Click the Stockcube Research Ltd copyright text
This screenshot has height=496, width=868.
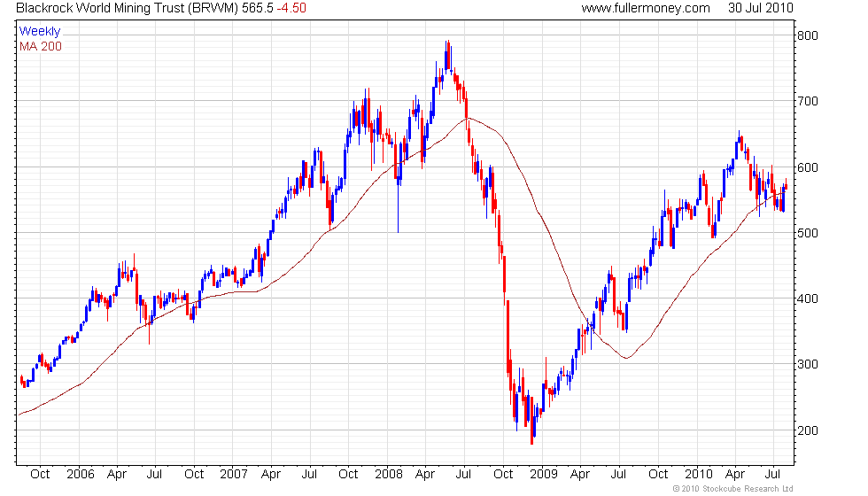click(x=733, y=488)
